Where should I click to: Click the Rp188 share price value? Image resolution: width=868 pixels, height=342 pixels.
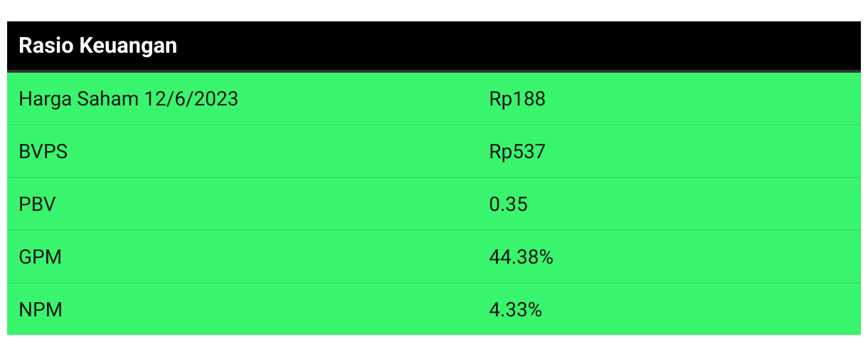click(x=517, y=99)
